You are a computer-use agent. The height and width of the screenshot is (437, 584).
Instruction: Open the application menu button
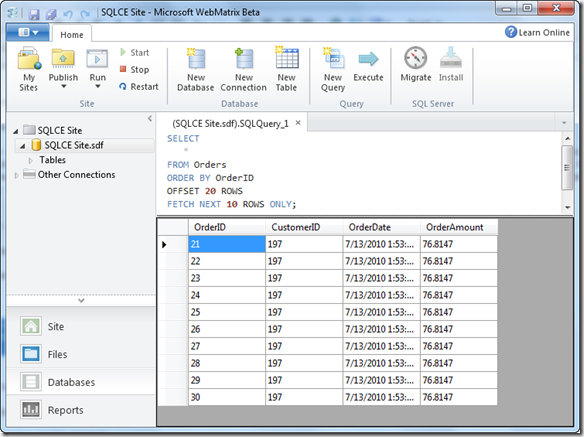(28, 32)
